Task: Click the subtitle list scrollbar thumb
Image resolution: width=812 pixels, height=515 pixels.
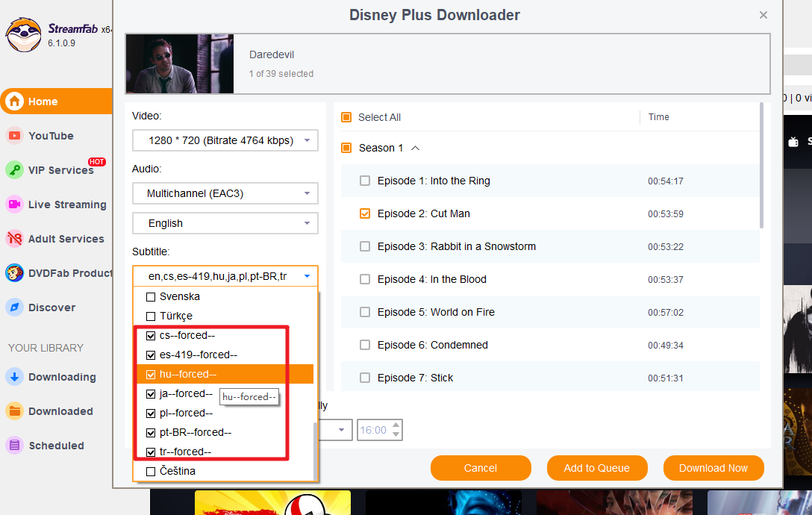Action: click(x=314, y=451)
